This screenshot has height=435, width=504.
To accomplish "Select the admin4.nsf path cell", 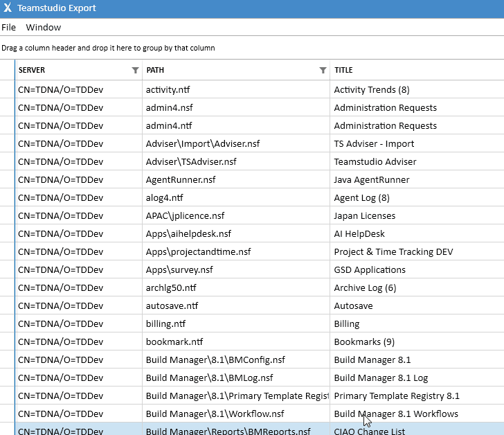I will pos(236,107).
